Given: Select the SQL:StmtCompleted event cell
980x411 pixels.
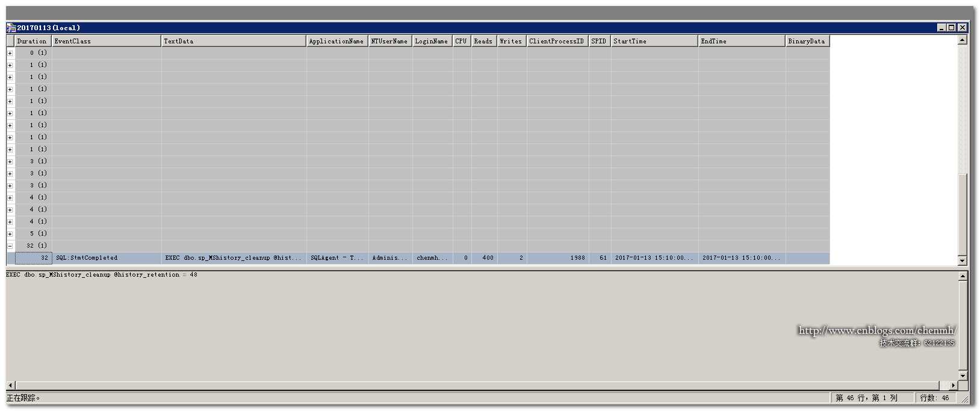Looking at the screenshot, I should (x=107, y=258).
